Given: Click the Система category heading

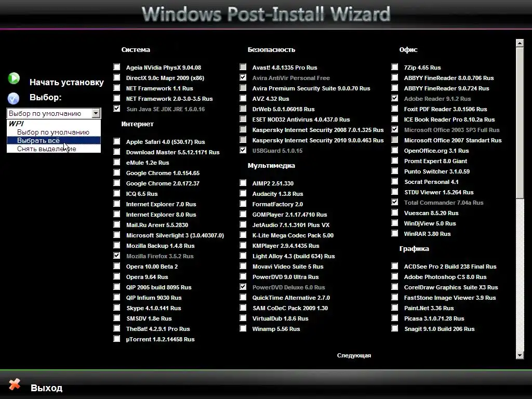Looking at the screenshot, I should coord(136,49).
